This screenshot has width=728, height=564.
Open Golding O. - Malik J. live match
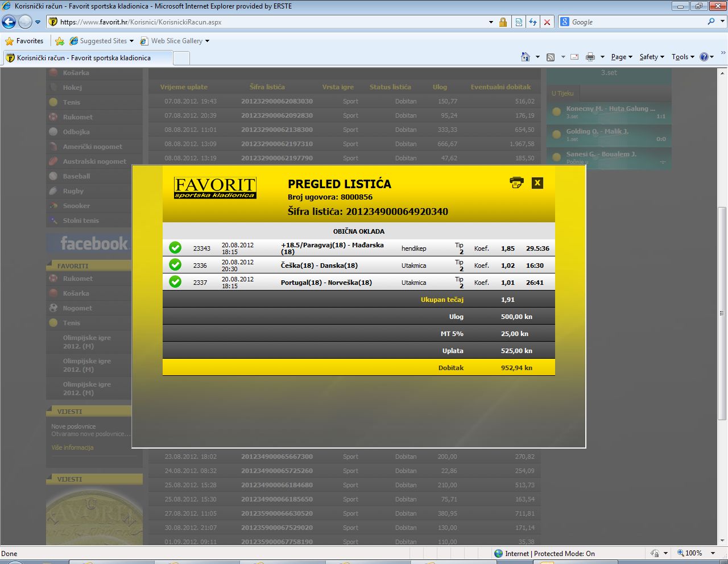(609, 135)
